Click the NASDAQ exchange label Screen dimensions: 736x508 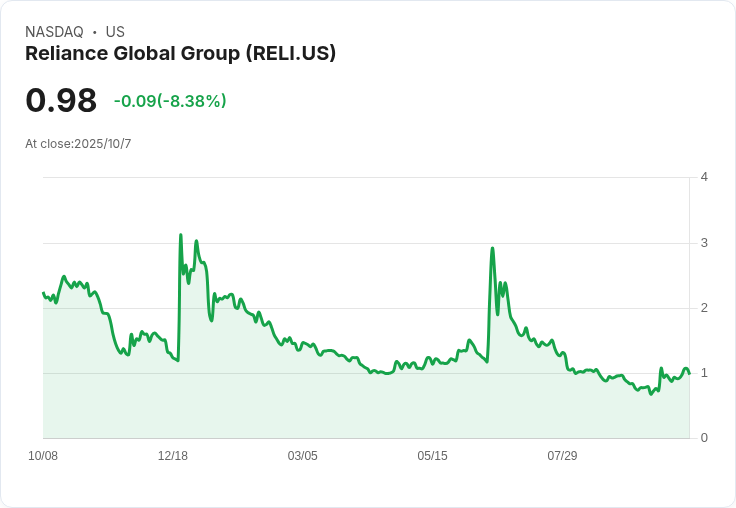coord(54,32)
